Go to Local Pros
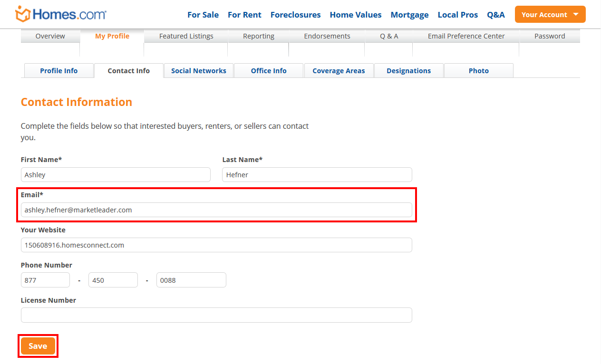The width and height of the screenshot is (601, 364). pyautogui.click(x=458, y=15)
